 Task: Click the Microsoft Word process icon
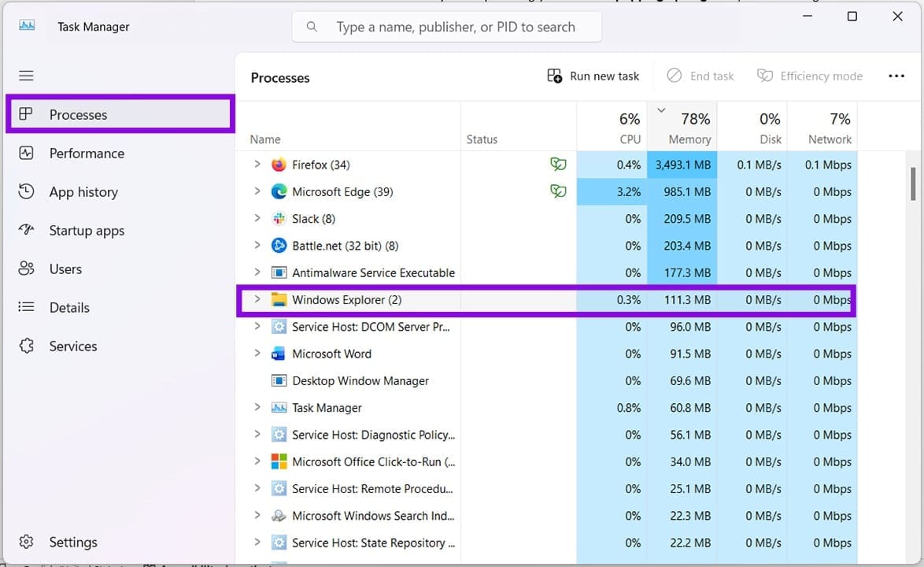point(279,354)
